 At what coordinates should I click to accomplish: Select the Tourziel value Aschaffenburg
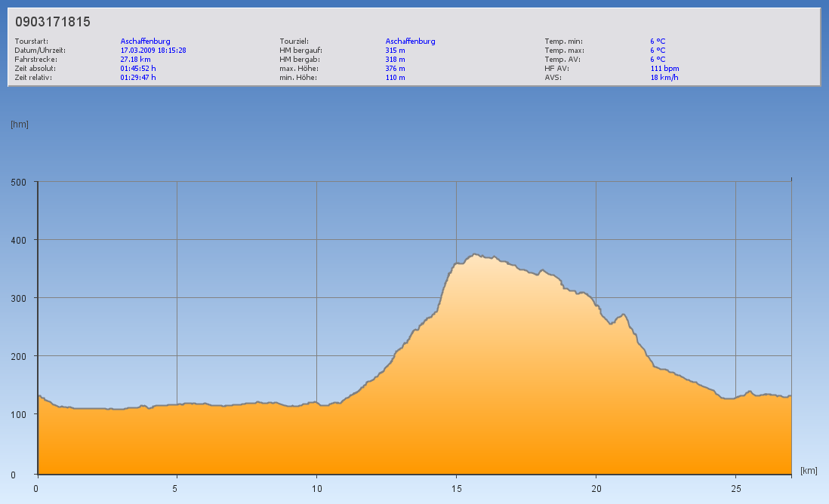point(410,41)
